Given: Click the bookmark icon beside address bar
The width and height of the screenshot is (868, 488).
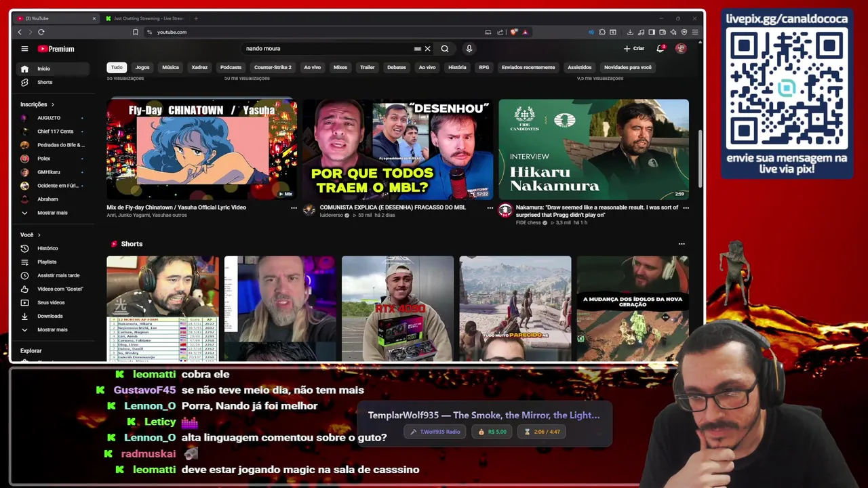Looking at the screenshot, I should point(136,32).
